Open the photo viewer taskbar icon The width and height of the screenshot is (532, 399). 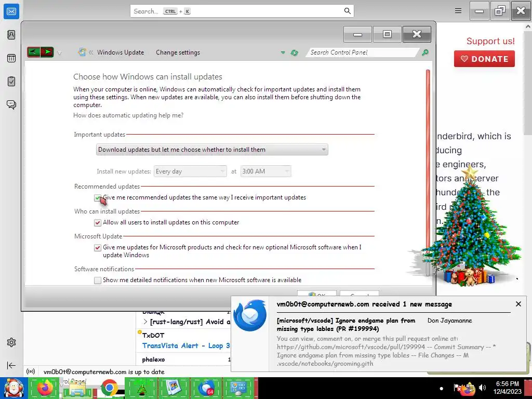174,388
